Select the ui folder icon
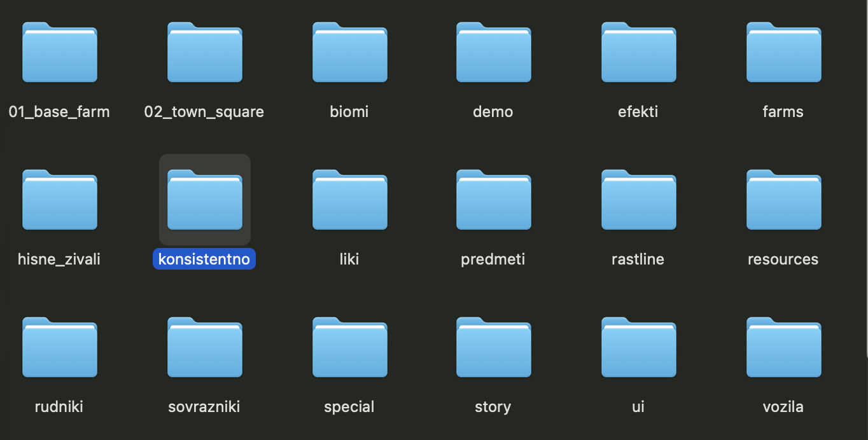 point(638,348)
